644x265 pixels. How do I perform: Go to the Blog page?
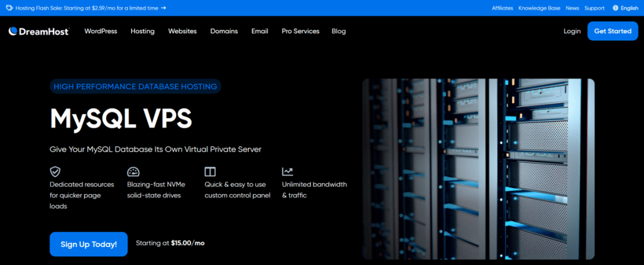coord(339,31)
